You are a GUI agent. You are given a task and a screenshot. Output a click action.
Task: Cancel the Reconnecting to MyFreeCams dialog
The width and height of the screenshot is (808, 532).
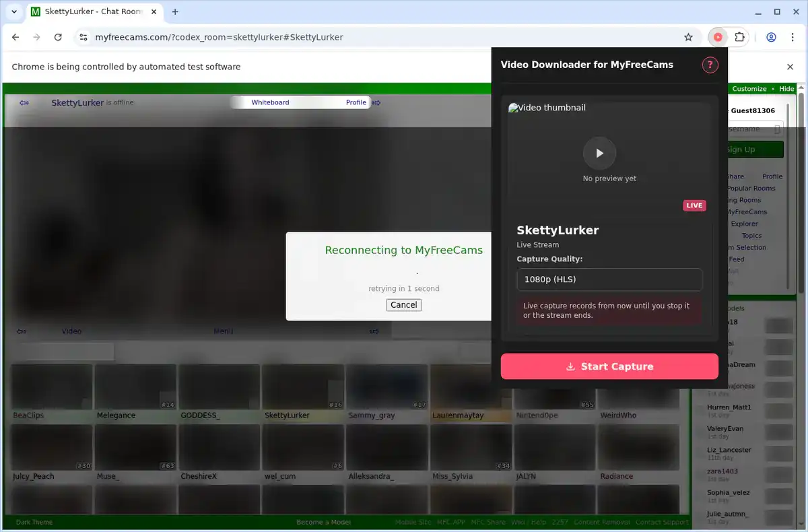(x=404, y=304)
